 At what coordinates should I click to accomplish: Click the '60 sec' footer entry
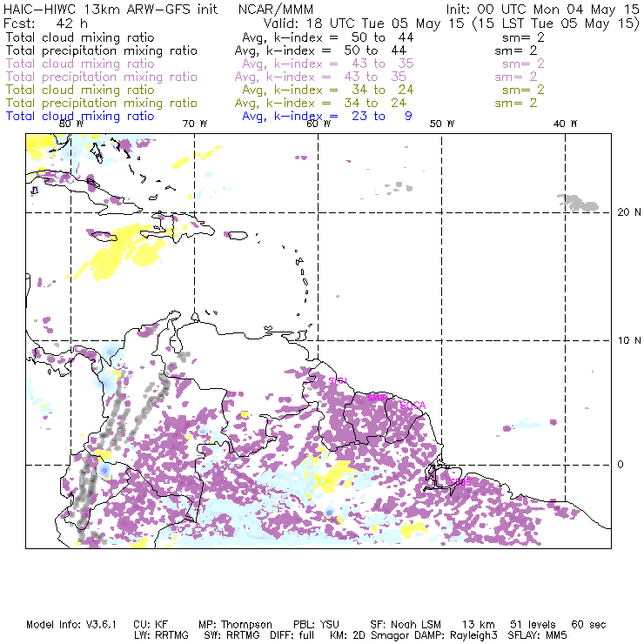coord(588,625)
